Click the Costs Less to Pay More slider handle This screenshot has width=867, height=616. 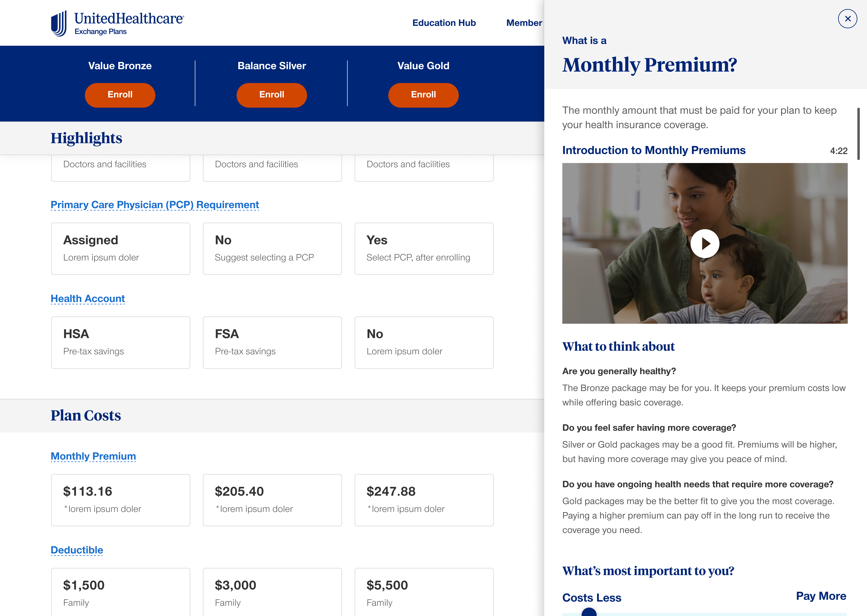589,611
